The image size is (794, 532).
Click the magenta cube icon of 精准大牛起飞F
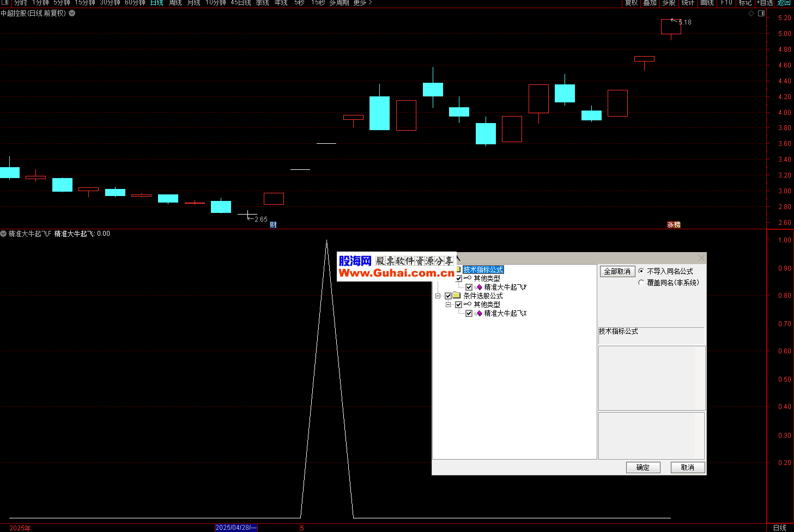pyautogui.click(x=480, y=287)
